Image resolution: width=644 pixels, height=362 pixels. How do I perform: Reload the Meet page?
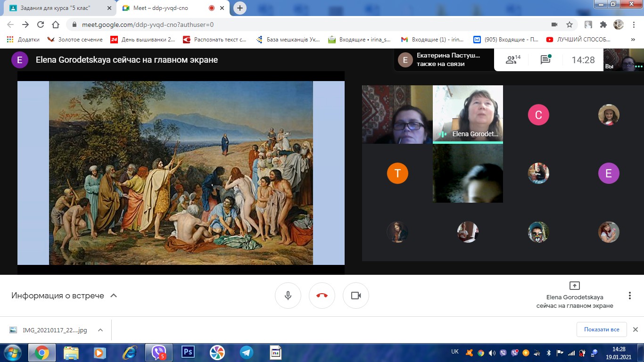point(41,25)
